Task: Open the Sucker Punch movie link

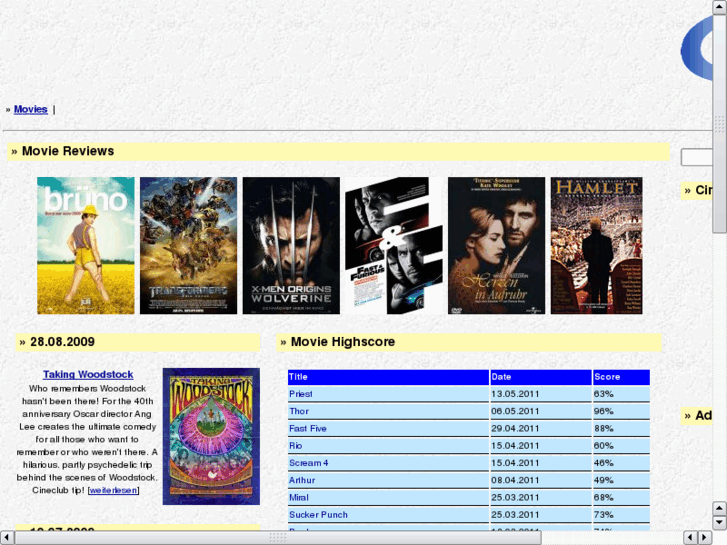Action: pyautogui.click(x=318, y=514)
